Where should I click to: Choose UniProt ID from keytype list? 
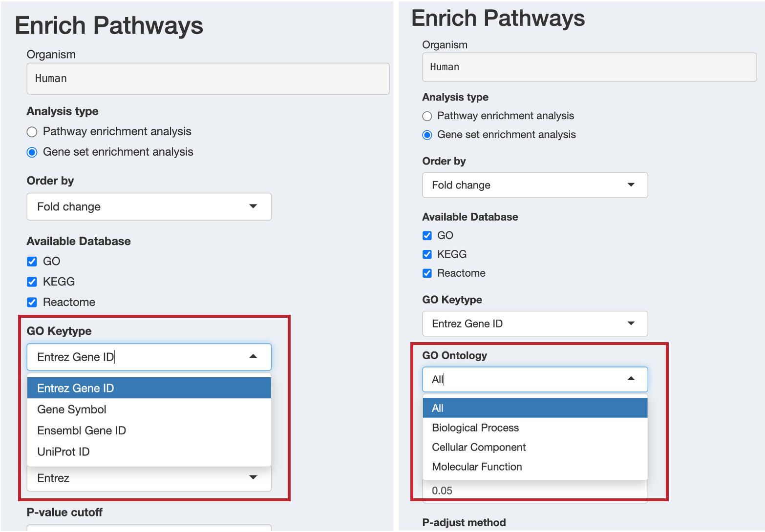[149, 451]
